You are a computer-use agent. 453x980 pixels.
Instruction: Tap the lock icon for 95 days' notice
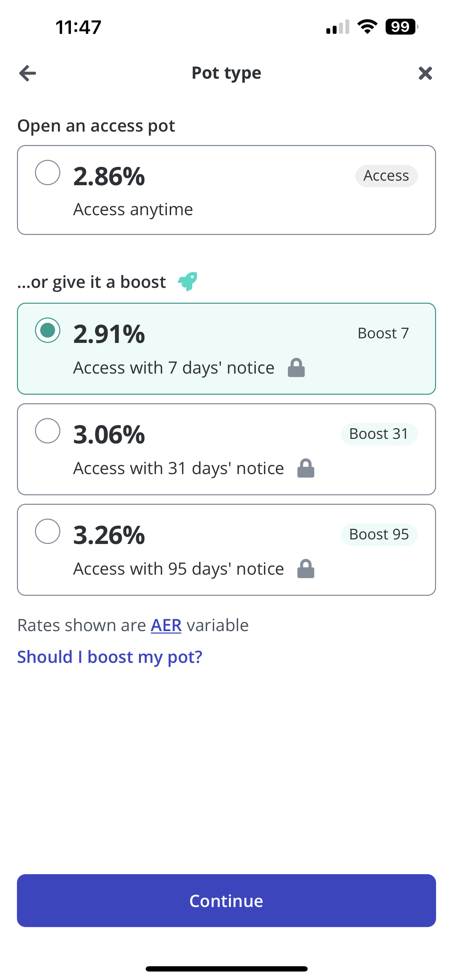point(306,568)
